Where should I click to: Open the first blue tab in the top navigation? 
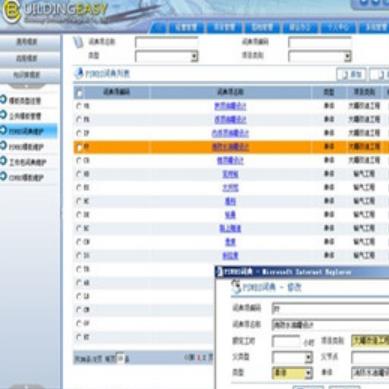pos(158,28)
